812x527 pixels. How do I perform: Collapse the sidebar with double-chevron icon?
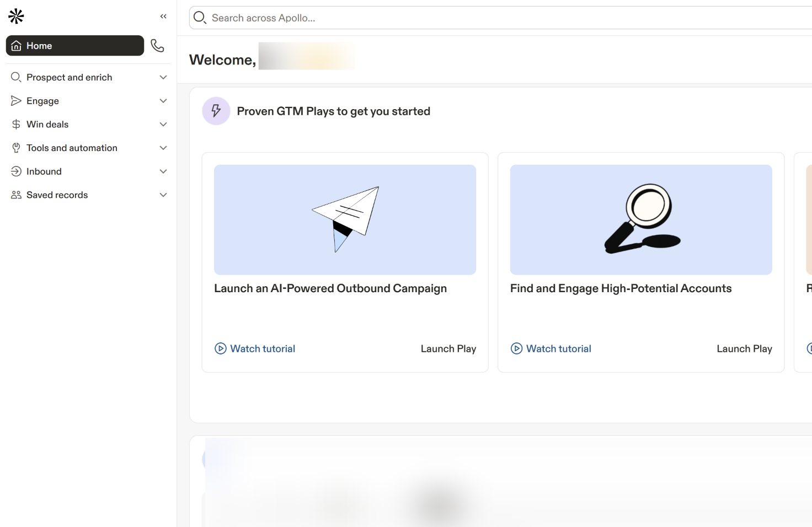(163, 17)
